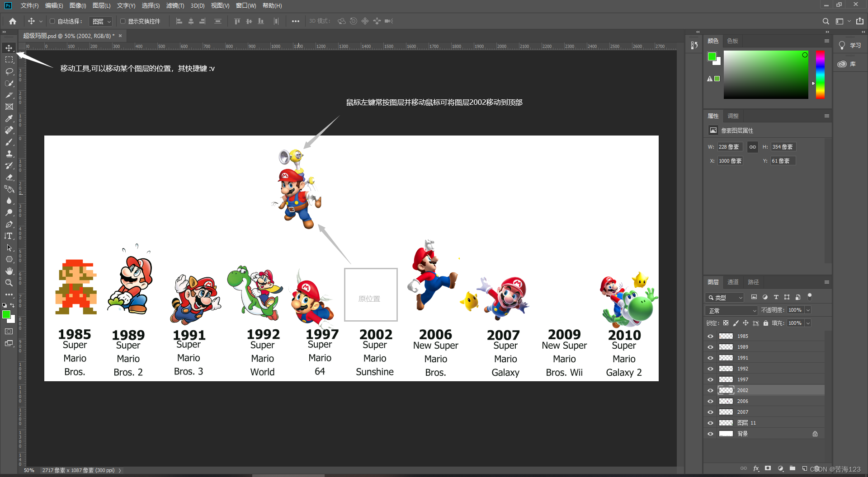
Task: Enable the 显示变换控件 checkbox
Action: coord(123,21)
